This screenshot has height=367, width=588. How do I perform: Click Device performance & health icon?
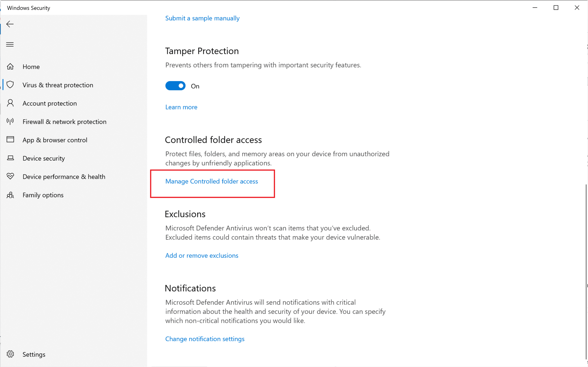pos(11,176)
